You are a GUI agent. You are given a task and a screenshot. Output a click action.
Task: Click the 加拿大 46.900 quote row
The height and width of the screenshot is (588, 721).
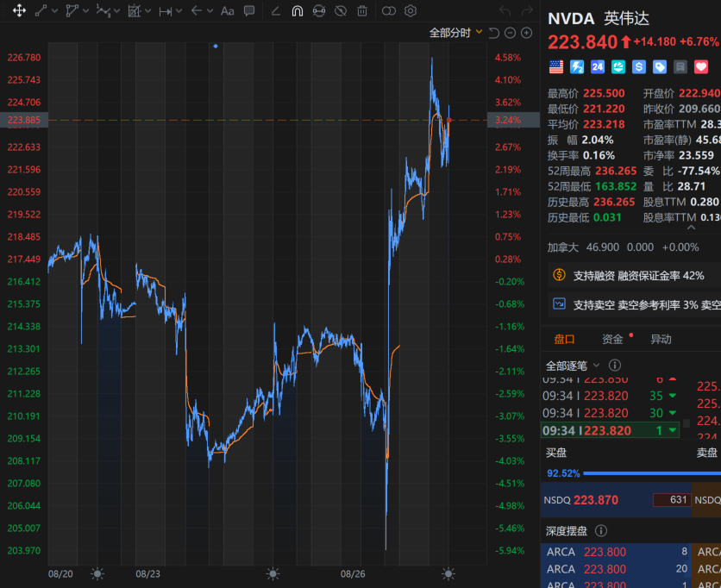tap(623, 247)
